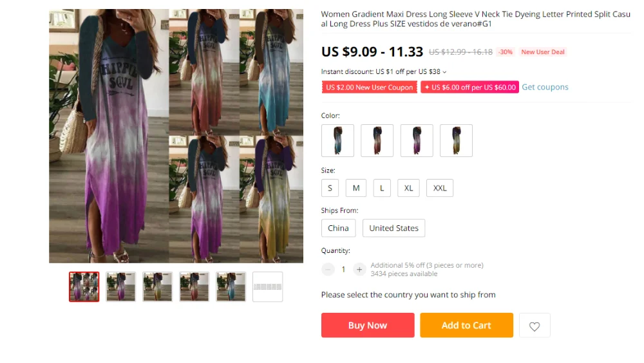Viewport: 644px width, 363px height.
Task: Expand the Instant discount details arrow
Action: coord(444,72)
